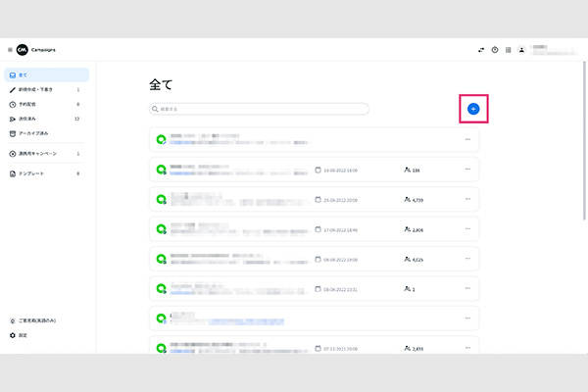Open 予約配信 scheduled section
Image resolution: width=588 pixels, height=392 pixels.
29,104
